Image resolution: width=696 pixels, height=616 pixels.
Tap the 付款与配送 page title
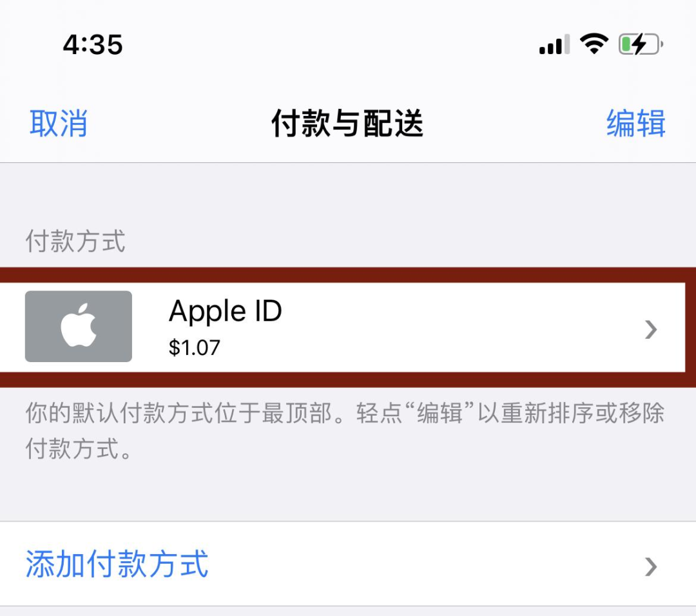coord(347,123)
